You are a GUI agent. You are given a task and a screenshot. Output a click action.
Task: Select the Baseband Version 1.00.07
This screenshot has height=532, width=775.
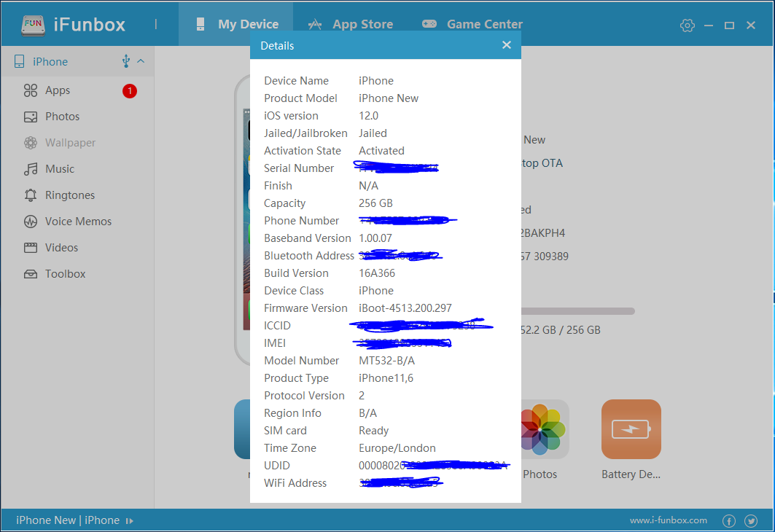375,238
